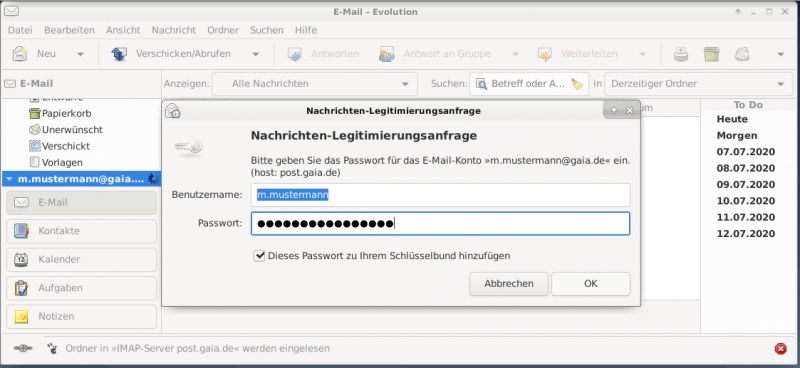The height and width of the screenshot is (368, 800).
Task: Switch to the Aufgaben view
Action: (x=82, y=288)
